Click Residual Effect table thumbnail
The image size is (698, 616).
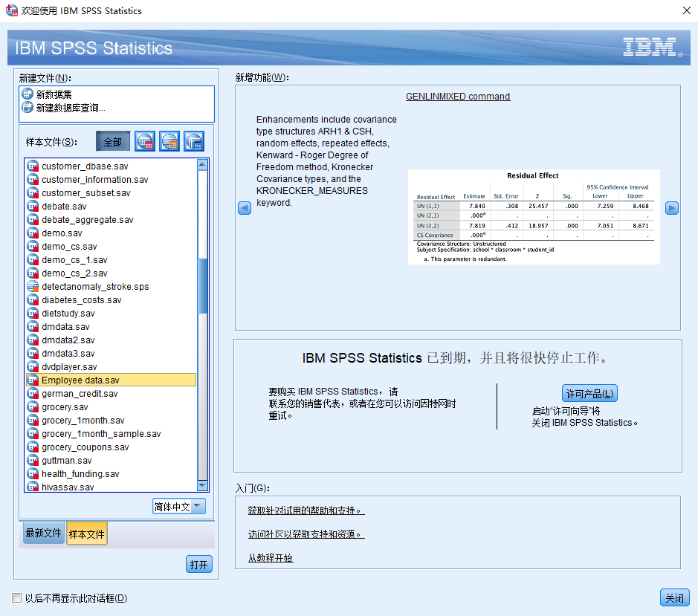coord(533,217)
